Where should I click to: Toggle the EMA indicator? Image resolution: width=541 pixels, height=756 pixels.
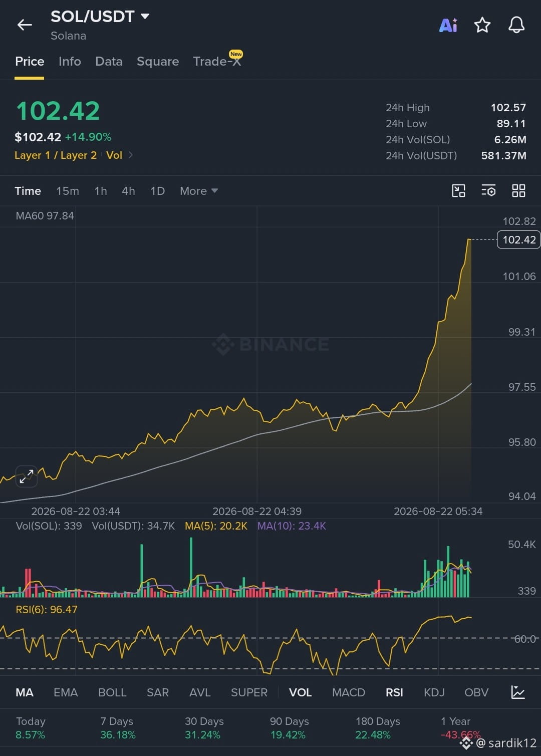[66, 692]
